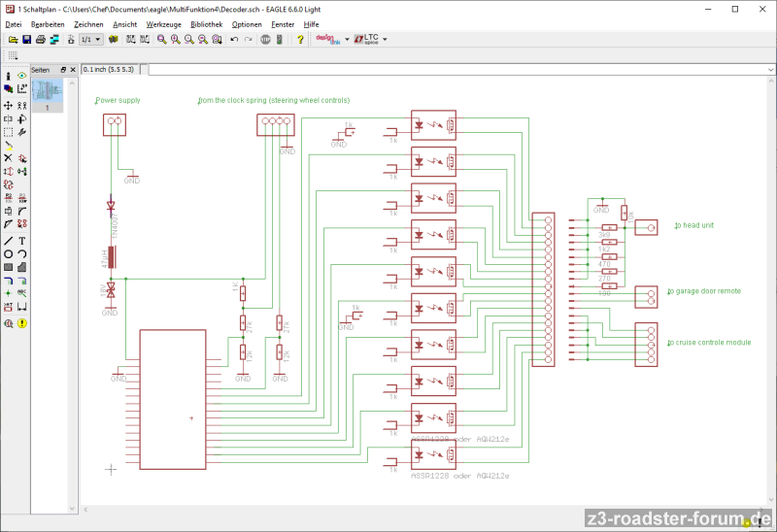Image resolution: width=777 pixels, height=532 pixels.
Task: Toggle the grid settings button
Action: tap(14, 56)
